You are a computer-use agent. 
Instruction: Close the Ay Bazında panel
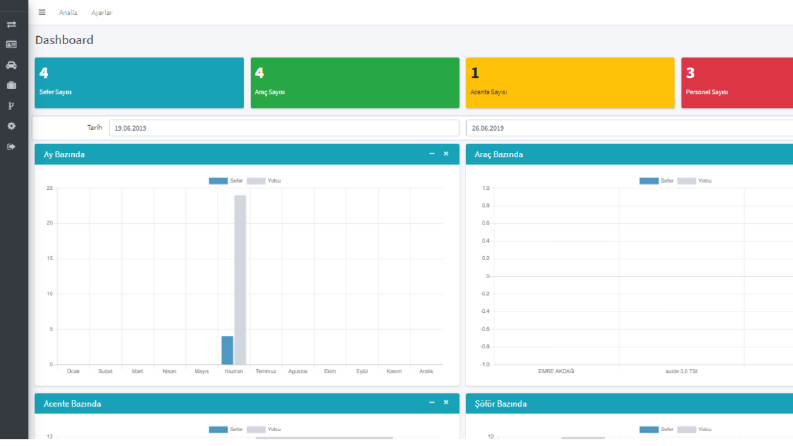446,154
